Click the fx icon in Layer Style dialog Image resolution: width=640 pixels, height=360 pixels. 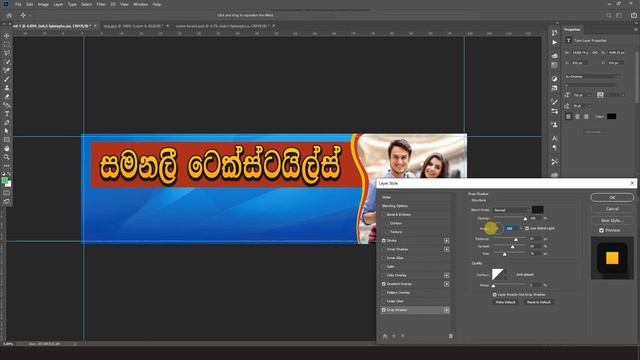[385, 336]
